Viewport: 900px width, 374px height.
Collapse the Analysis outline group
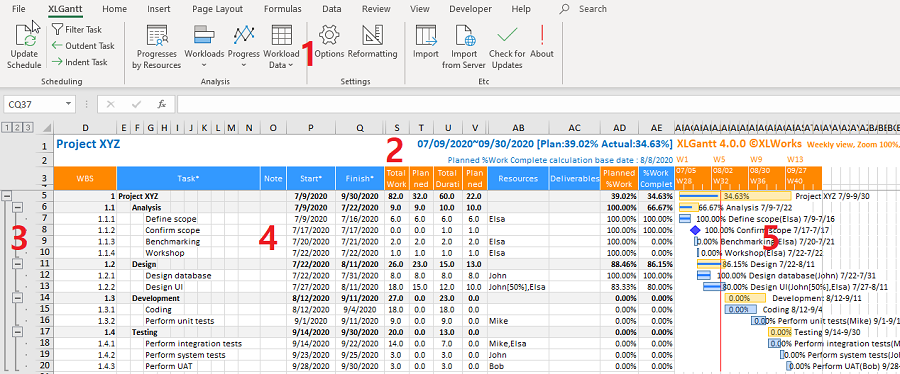(x=18, y=207)
